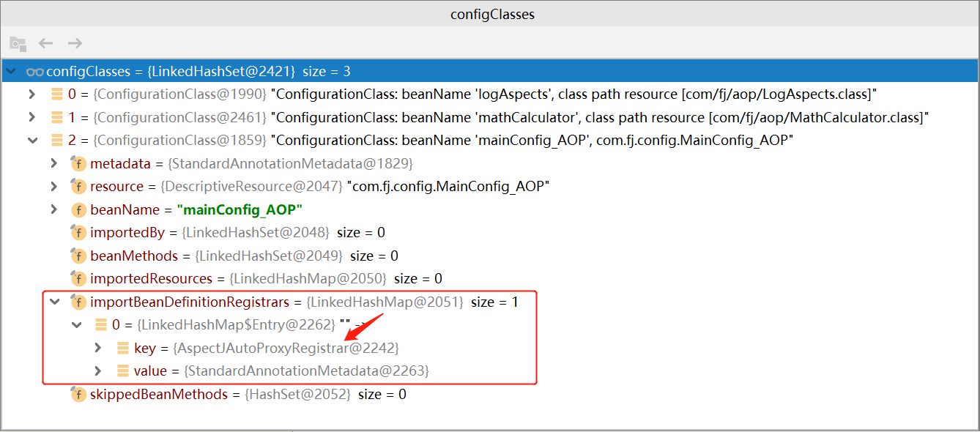Click the Back navigation arrow in toolbar

point(46,43)
